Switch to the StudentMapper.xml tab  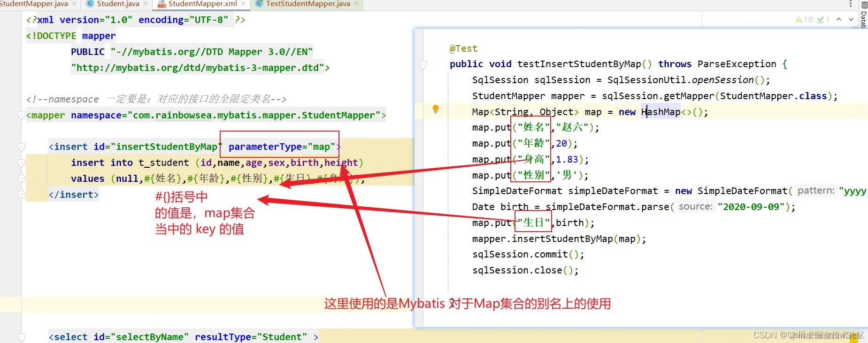(x=202, y=4)
